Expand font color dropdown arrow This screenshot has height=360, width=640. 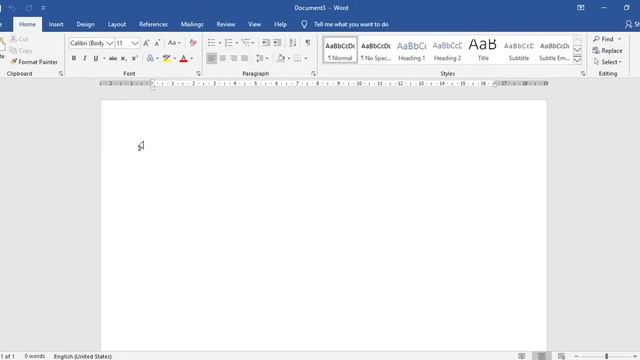click(x=192, y=58)
